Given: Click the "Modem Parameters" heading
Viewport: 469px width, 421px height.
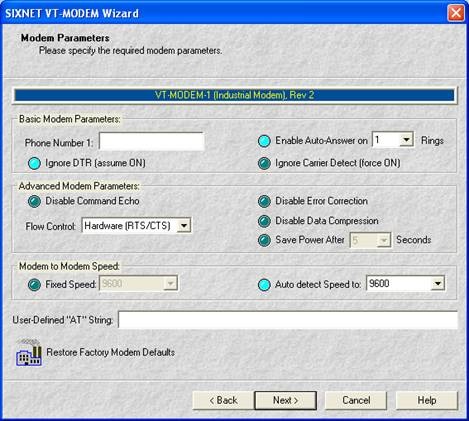Looking at the screenshot, I should pyautogui.click(x=65, y=38).
